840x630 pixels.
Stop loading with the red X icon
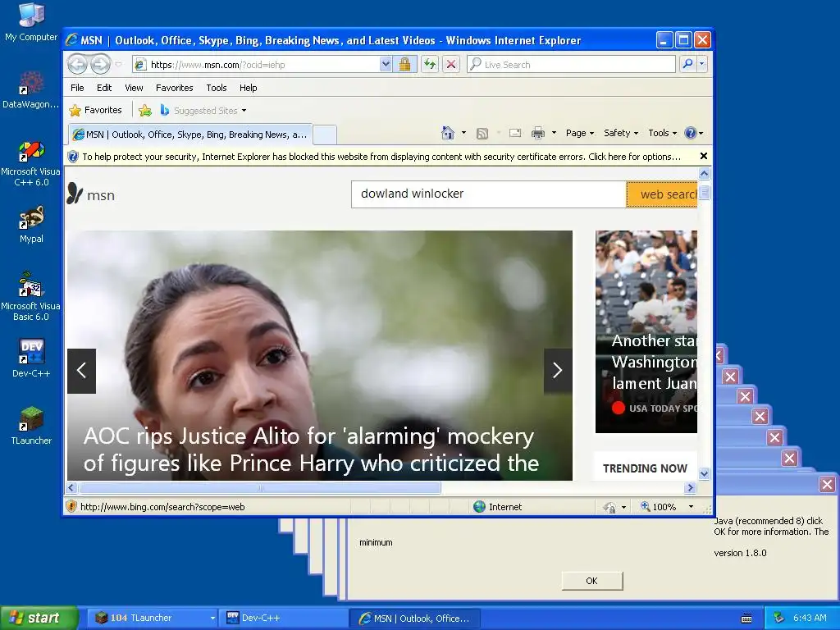click(452, 65)
